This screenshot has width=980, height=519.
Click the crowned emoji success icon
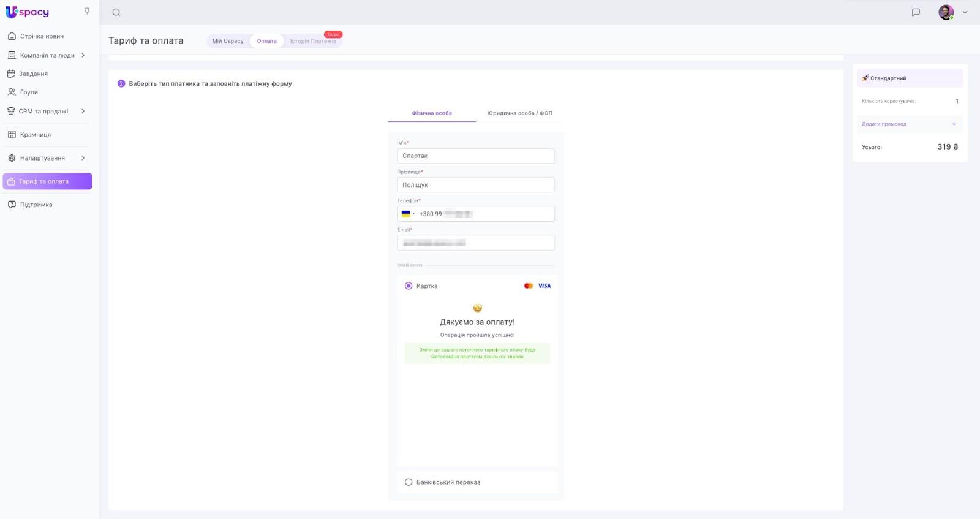pyautogui.click(x=478, y=308)
